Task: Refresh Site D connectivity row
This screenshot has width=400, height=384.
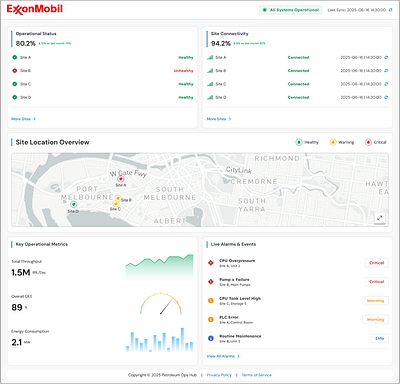Action: pyautogui.click(x=386, y=97)
